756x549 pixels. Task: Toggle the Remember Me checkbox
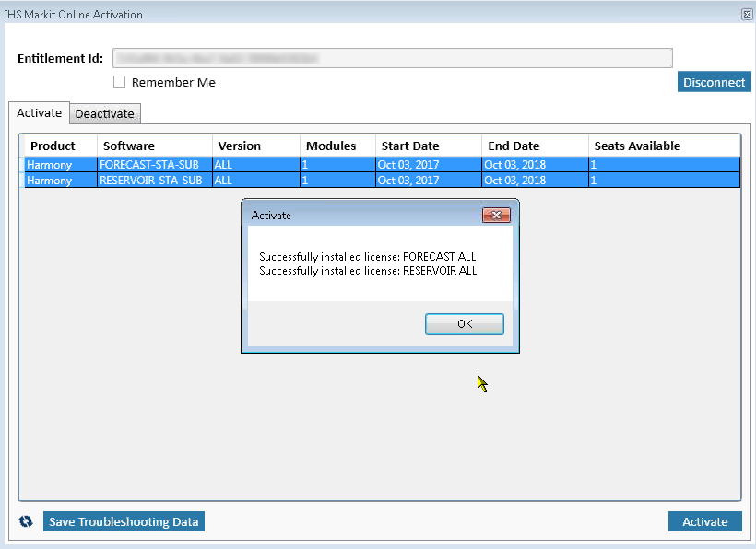coord(119,82)
